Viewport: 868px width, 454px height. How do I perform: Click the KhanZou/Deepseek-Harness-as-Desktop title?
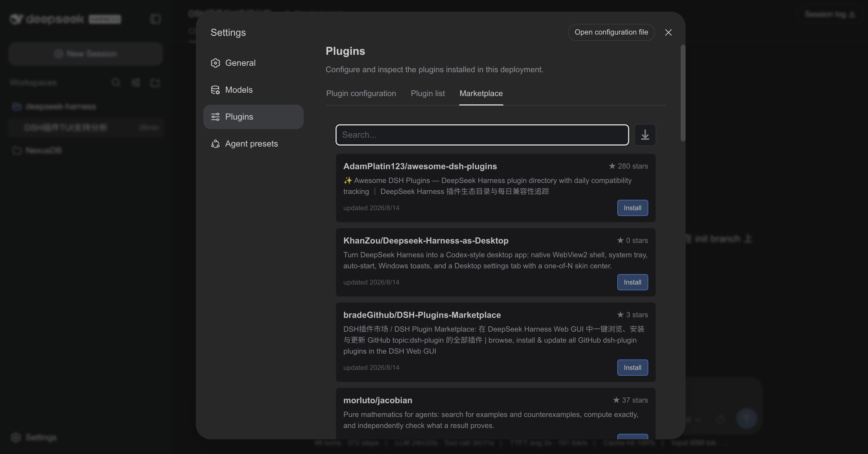point(425,240)
